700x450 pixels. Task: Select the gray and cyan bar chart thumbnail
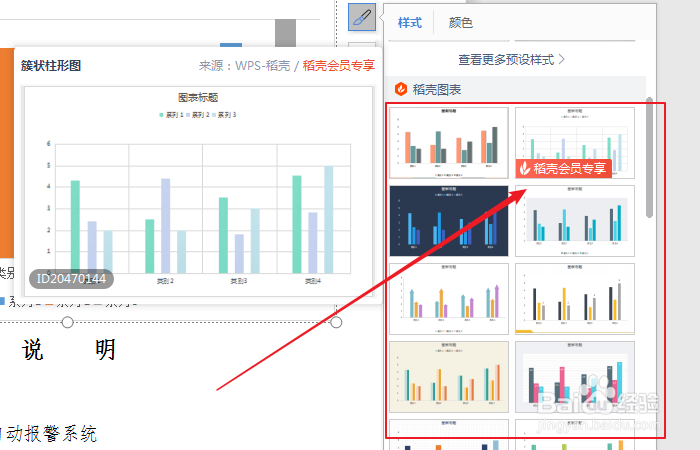(575, 221)
